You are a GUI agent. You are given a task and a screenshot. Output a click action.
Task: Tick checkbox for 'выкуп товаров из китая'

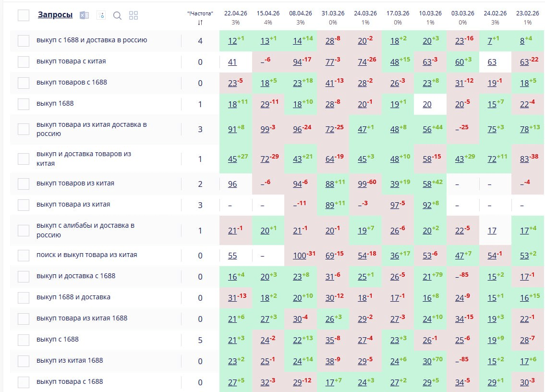(x=24, y=184)
